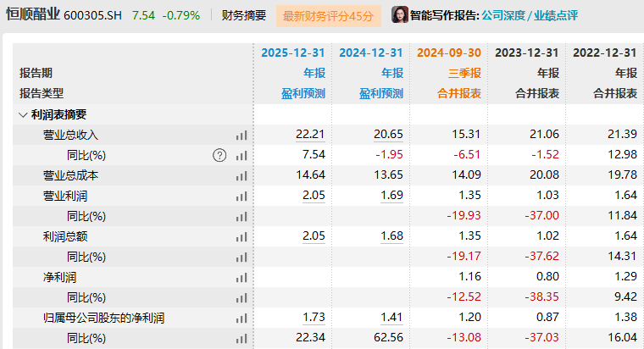Select stock code 600305.SH
This screenshot has height=349, width=644.
coord(93,15)
